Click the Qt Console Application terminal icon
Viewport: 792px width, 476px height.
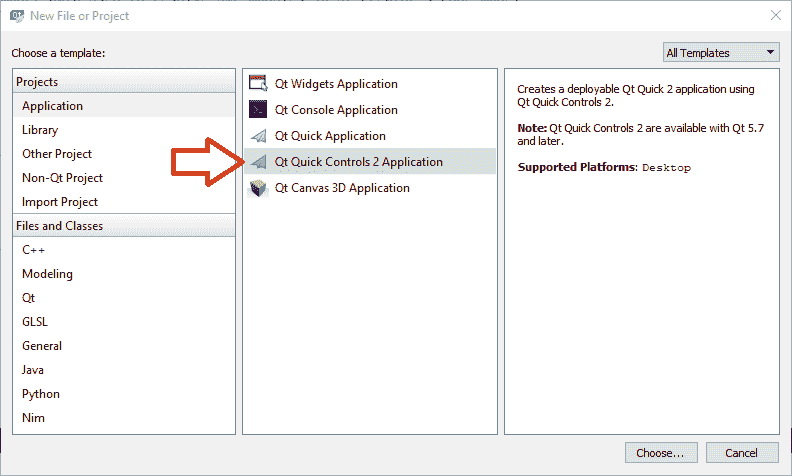coord(259,110)
